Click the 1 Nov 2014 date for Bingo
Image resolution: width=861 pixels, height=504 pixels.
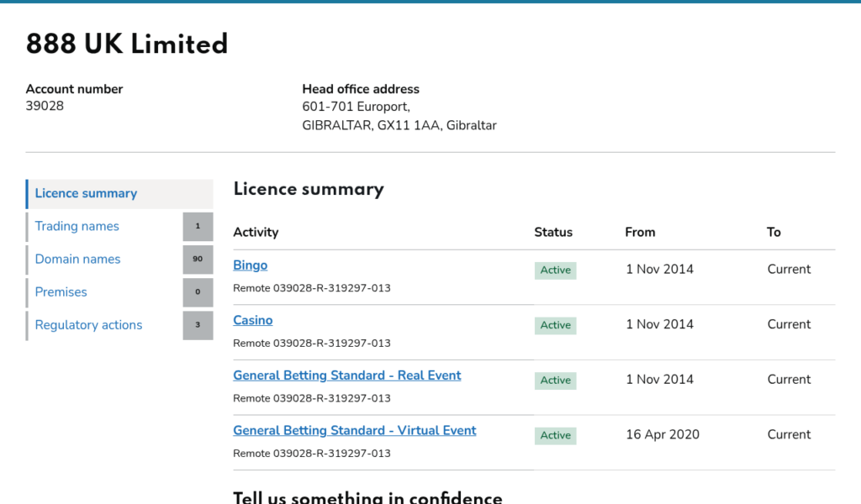[x=659, y=270]
